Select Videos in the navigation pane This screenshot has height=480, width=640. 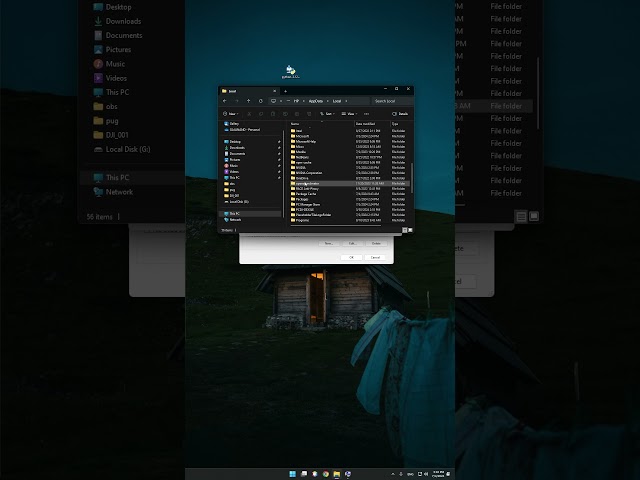pyautogui.click(x=231, y=172)
